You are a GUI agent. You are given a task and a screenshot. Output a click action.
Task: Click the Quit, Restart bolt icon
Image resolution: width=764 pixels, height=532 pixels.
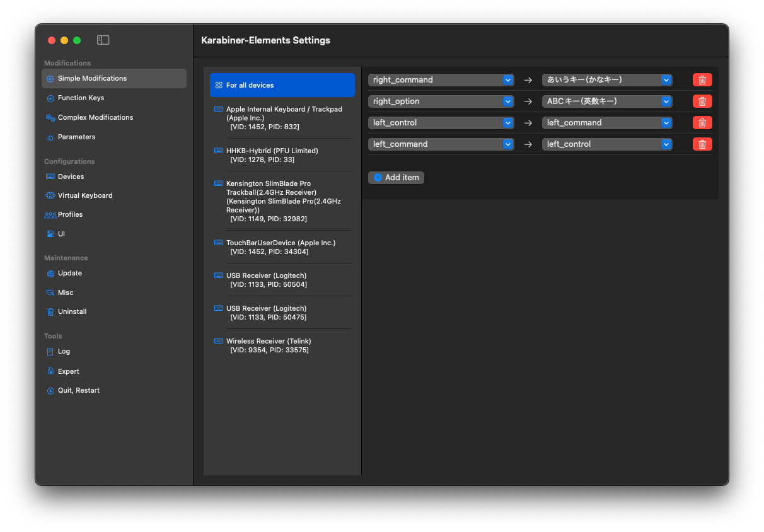pos(50,391)
